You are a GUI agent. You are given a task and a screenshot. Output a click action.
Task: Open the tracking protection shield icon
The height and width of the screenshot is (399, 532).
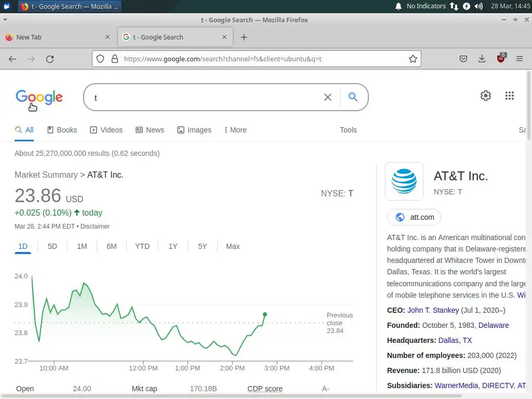click(x=100, y=59)
